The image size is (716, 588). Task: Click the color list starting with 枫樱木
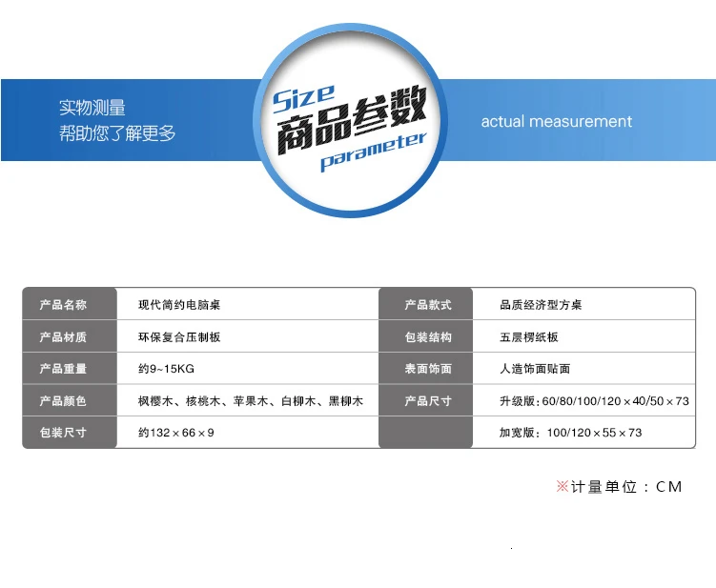pos(251,401)
